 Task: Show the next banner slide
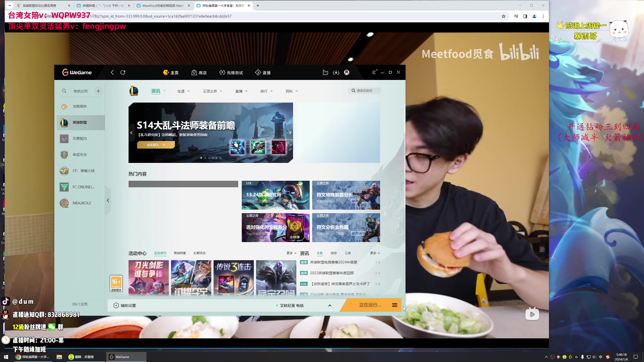tap(290, 133)
